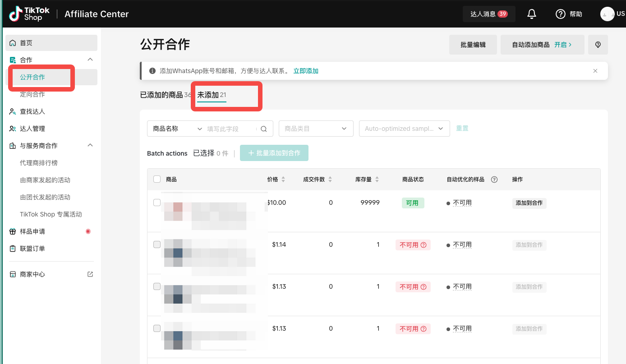Click the TikTok Shop logo
Screen dimensions: 626x364
pyautogui.click(x=29, y=14)
